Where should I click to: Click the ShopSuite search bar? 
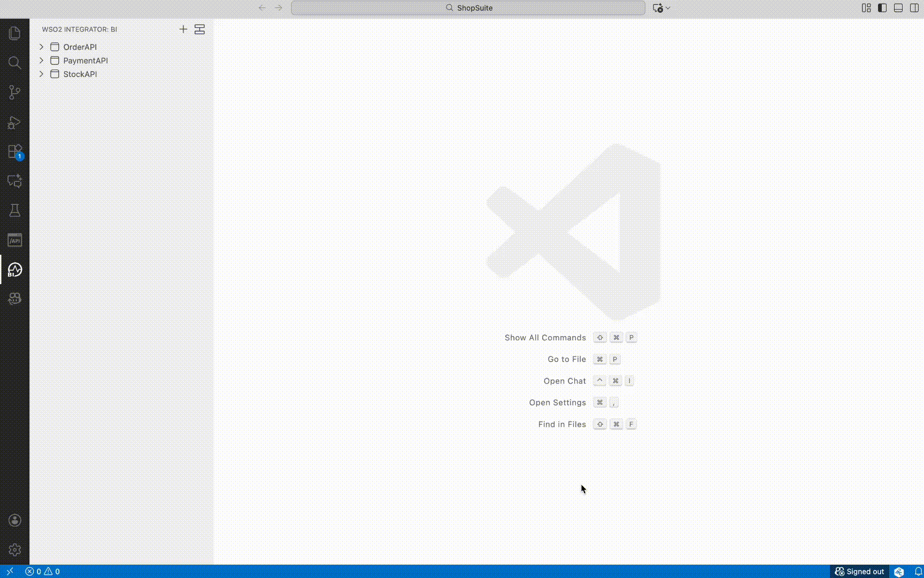click(468, 7)
